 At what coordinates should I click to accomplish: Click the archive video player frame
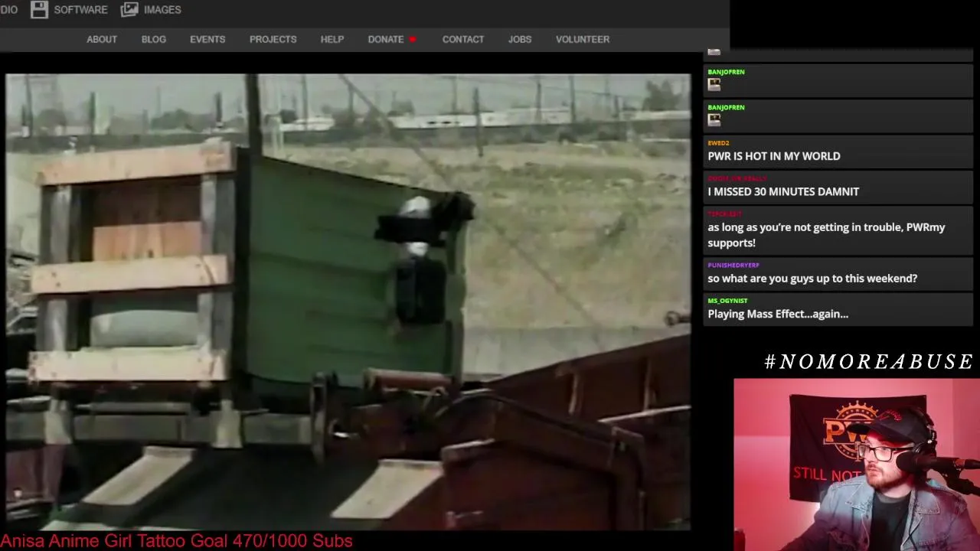(x=348, y=302)
